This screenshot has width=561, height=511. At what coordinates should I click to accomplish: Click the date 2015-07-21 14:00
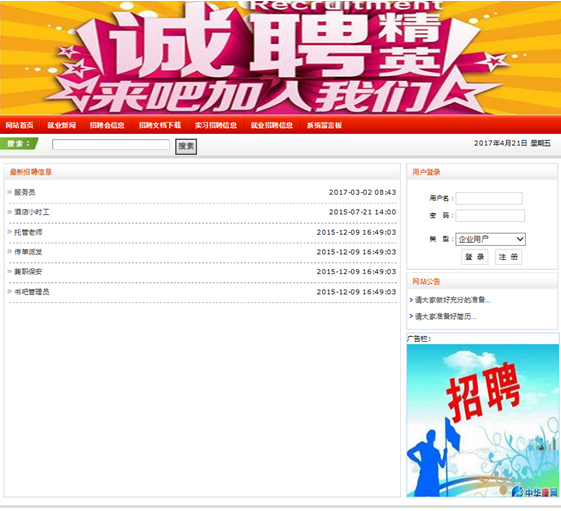[x=362, y=212]
